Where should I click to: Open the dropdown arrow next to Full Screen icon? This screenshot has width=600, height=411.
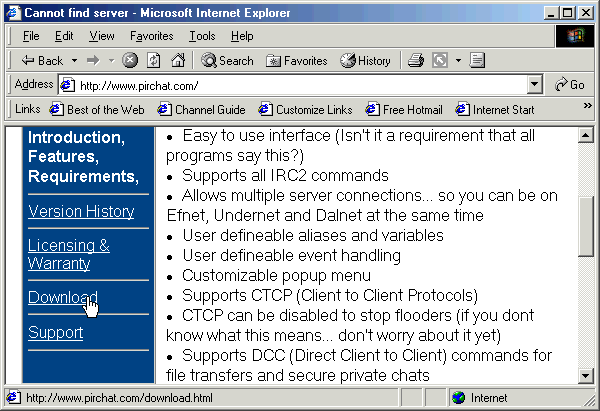tap(458, 60)
